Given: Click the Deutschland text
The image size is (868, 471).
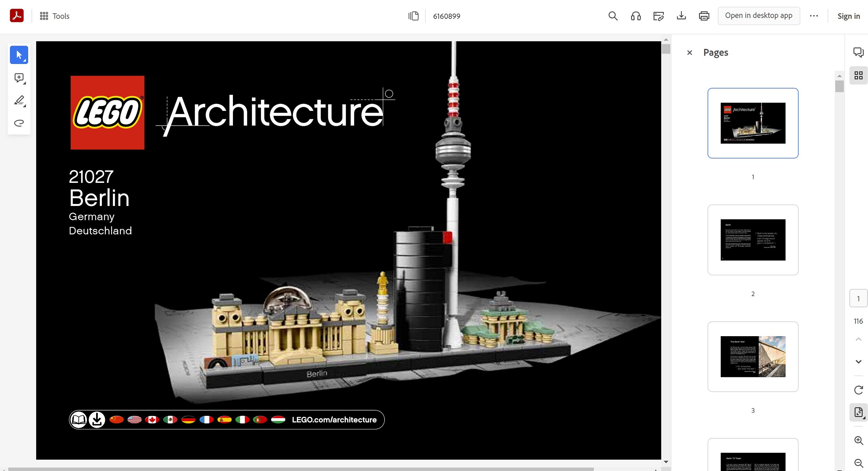Looking at the screenshot, I should (100, 231).
